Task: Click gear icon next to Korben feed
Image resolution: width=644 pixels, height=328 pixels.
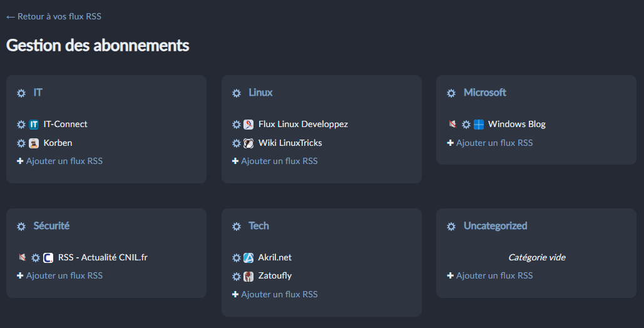Action: click(21, 143)
